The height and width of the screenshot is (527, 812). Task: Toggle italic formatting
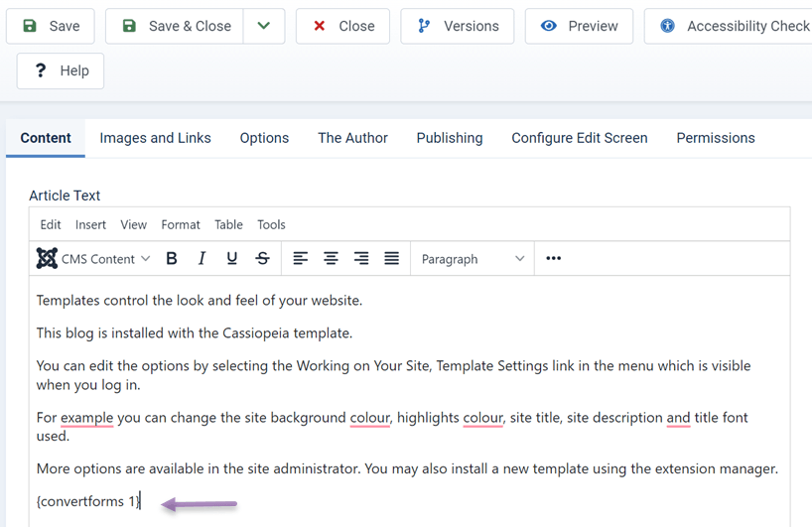202,258
